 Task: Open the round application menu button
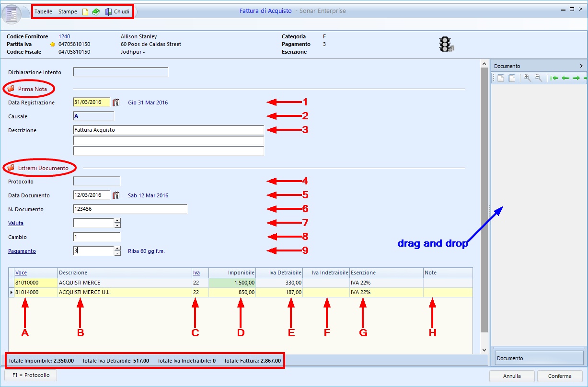click(x=12, y=13)
